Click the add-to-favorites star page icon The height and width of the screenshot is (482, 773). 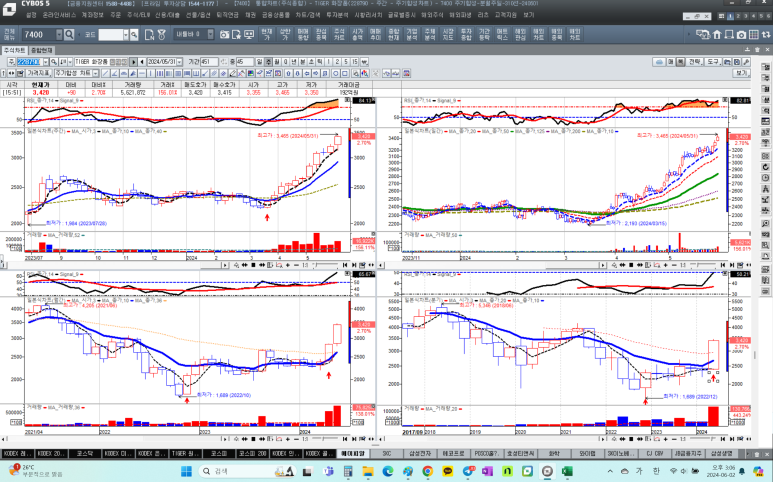coord(237,34)
